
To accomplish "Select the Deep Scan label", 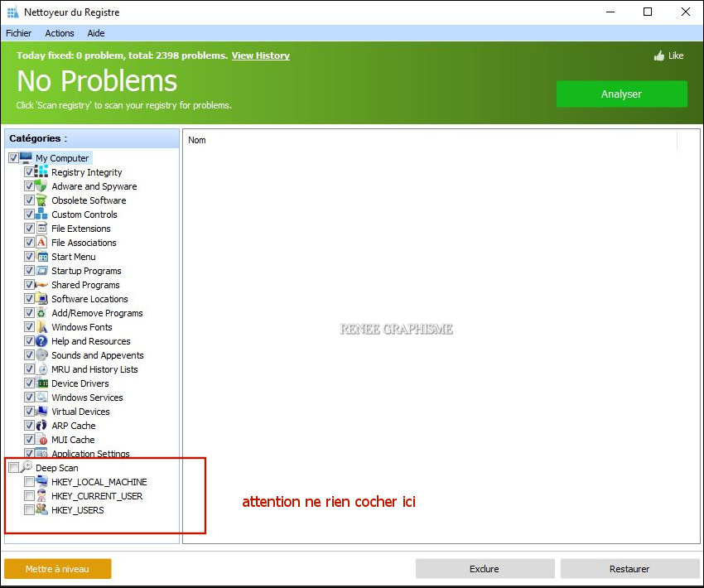I will (x=57, y=468).
